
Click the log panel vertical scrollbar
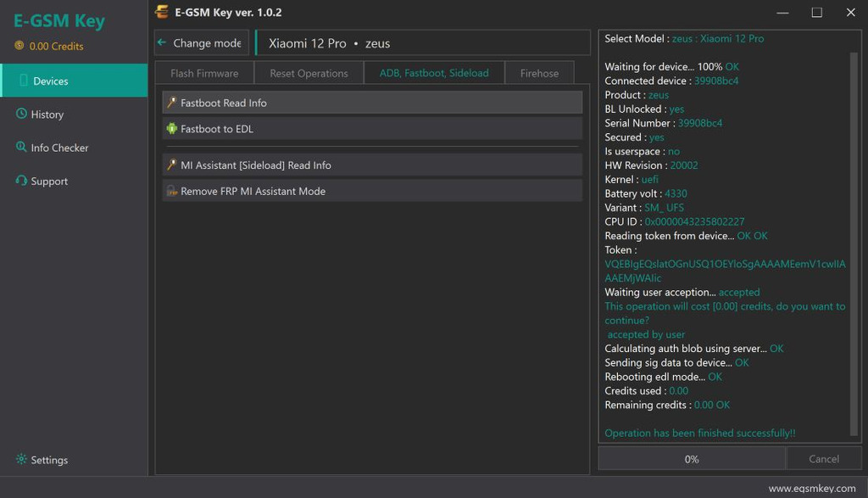pyautogui.click(x=854, y=243)
